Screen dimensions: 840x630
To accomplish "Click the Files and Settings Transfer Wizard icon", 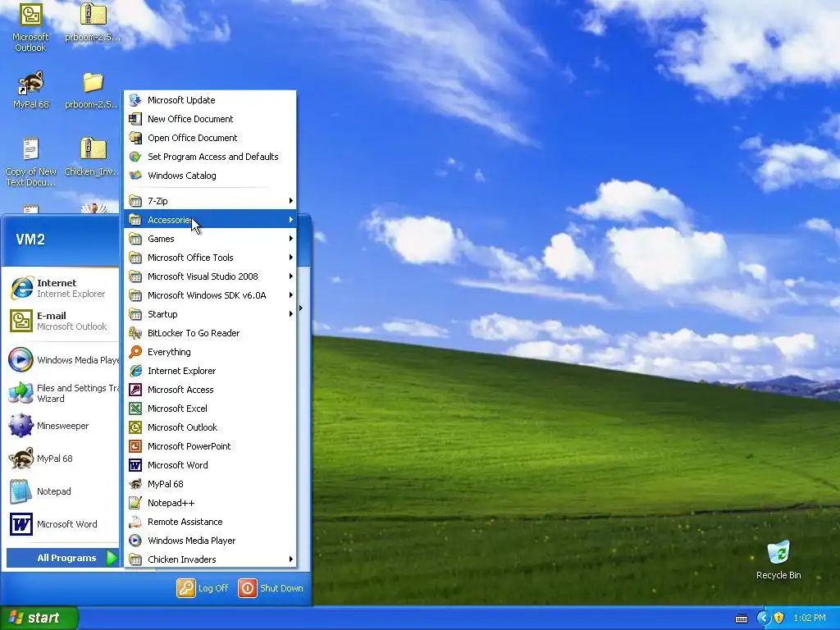I will [x=21, y=393].
